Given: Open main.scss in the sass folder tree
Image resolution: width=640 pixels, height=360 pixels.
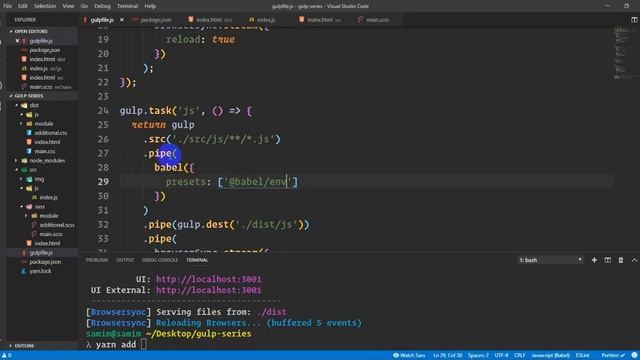Looking at the screenshot, I should tap(51, 234).
